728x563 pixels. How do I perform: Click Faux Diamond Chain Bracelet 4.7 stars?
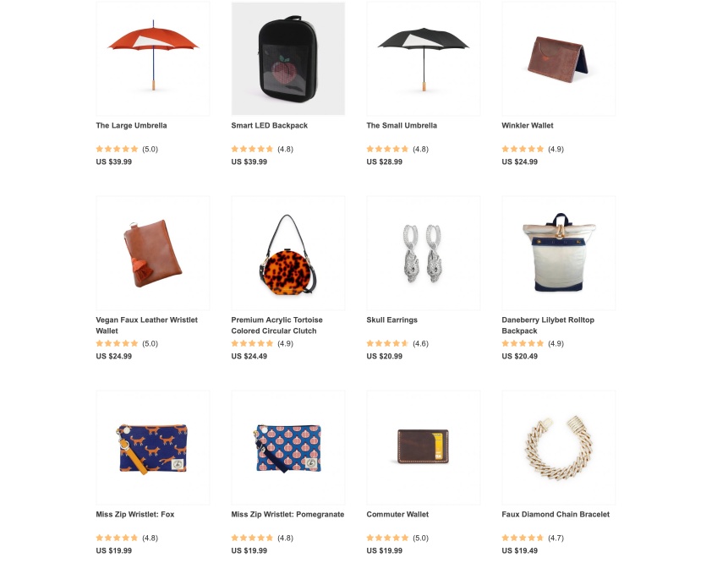point(523,538)
